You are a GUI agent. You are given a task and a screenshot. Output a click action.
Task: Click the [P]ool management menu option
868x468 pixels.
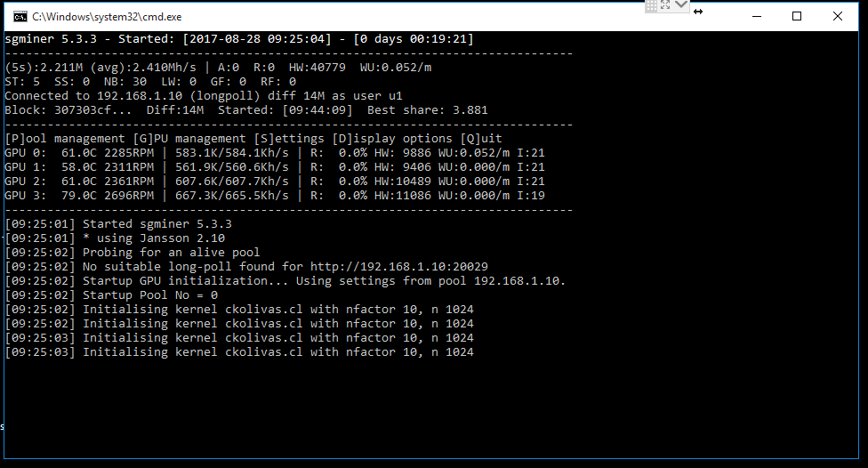pyautogui.click(x=65, y=139)
